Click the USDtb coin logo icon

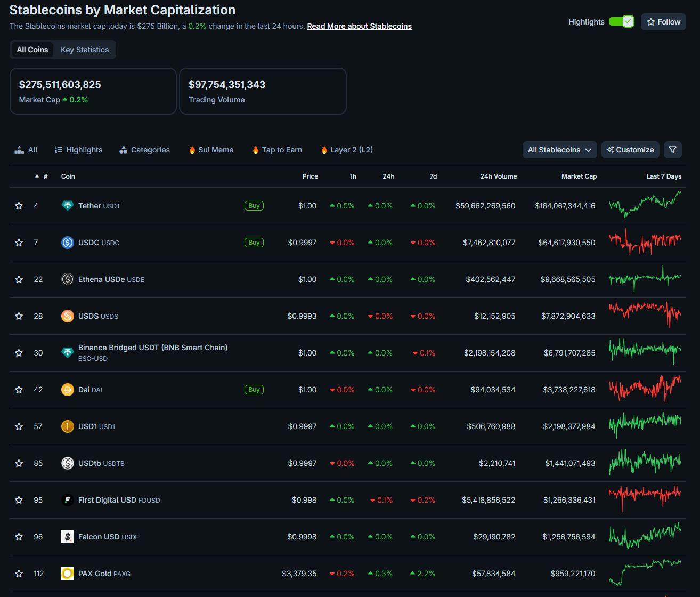tap(67, 463)
